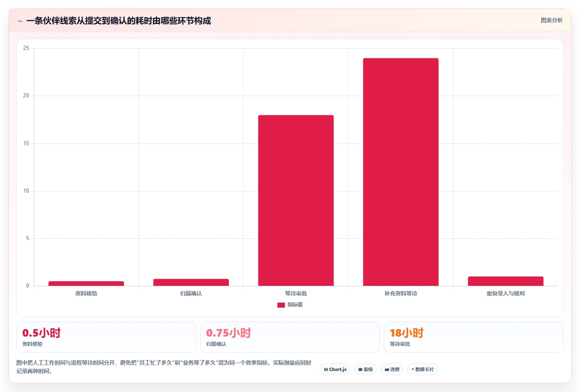Image resolution: width=580 pixels, height=392 pixels.
Task: Click the 图表分析 label in the header
Action: (551, 20)
